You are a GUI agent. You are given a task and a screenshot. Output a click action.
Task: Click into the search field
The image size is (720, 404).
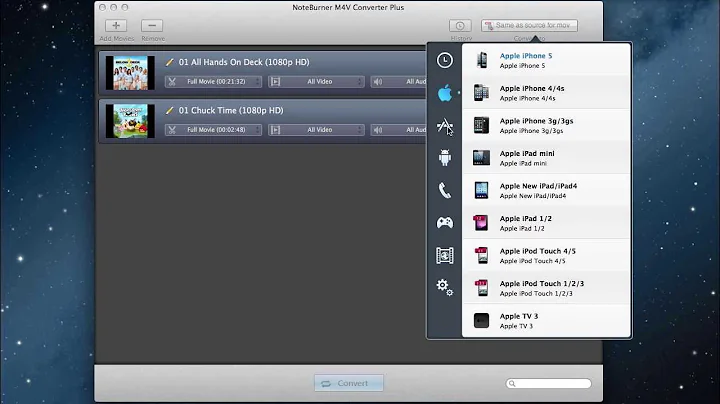(549, 383)
